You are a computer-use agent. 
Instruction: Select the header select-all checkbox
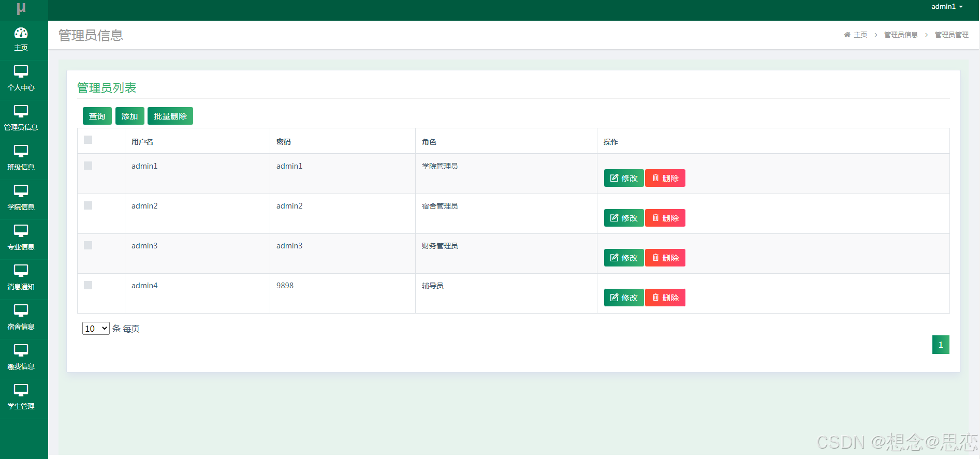tap(88, 140)
